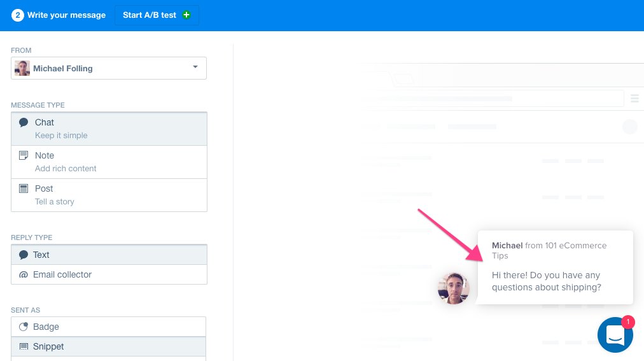Open the Michael Folling sender dropdown
The width and height of the screenshot is (644, 361).
point(109,68)
